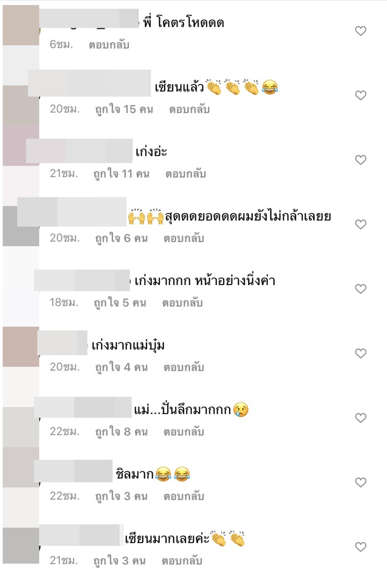Screen dimensions: 387x588
Task: Click ตอบกลับ under "ชิลมาก" comment
Action: [x=184, y=496]
